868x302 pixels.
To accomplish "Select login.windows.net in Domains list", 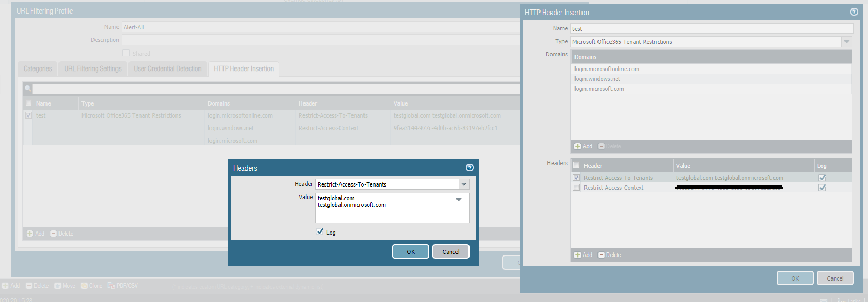I will pyautogui.click(x=597, y=79).
